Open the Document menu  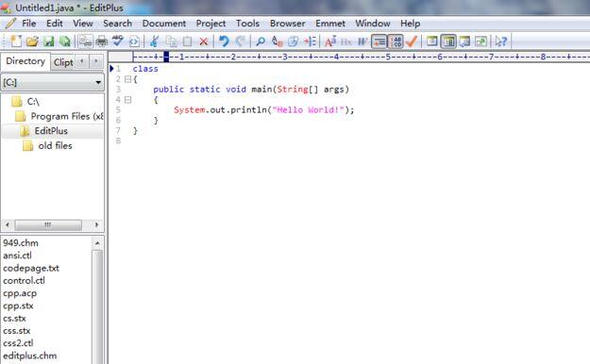164,24
